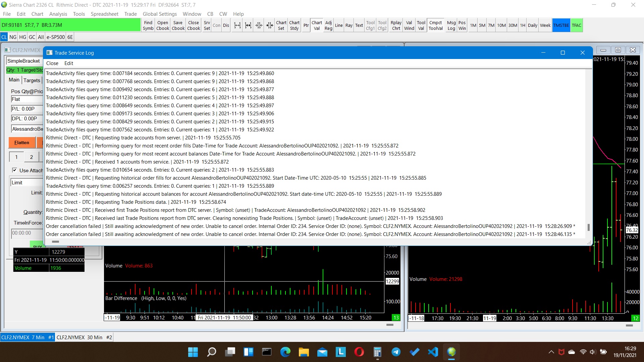Open the Limit order type dropdown
The width and height of the screenshot is (644, 362).
pos(26,182)
